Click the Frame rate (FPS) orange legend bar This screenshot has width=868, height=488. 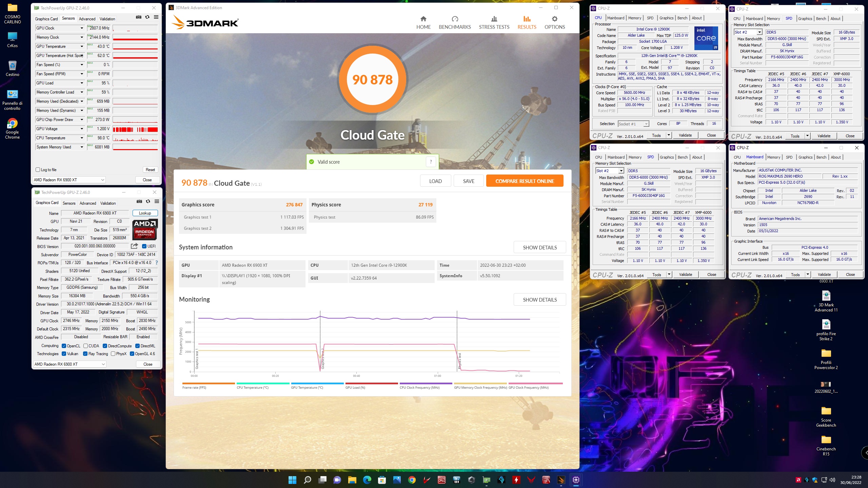(208, 384)
